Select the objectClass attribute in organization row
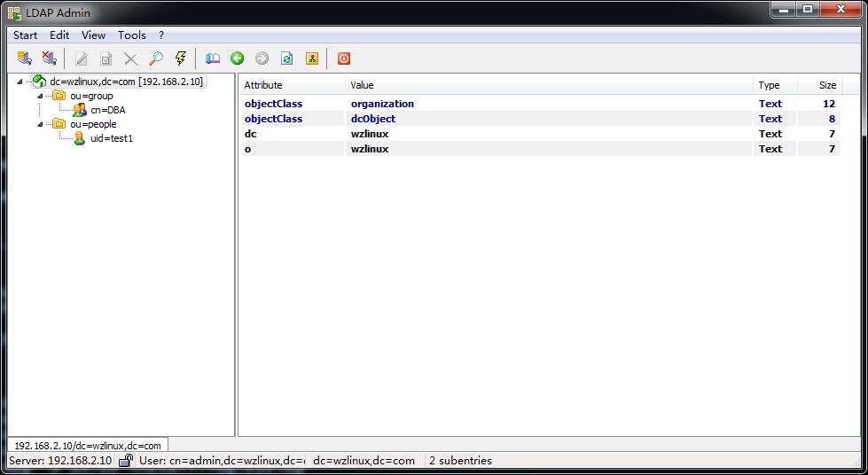 (273, 104)
